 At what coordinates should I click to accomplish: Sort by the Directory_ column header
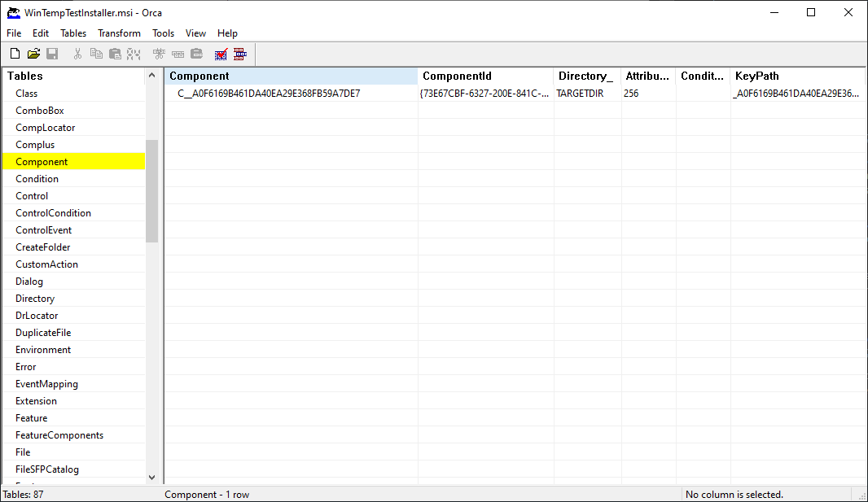click(587, 76)
